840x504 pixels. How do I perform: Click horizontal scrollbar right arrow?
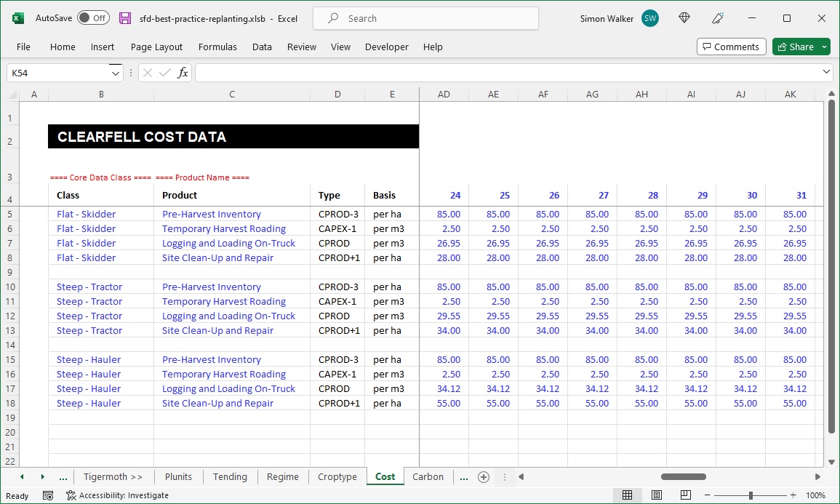click(817, 476)
